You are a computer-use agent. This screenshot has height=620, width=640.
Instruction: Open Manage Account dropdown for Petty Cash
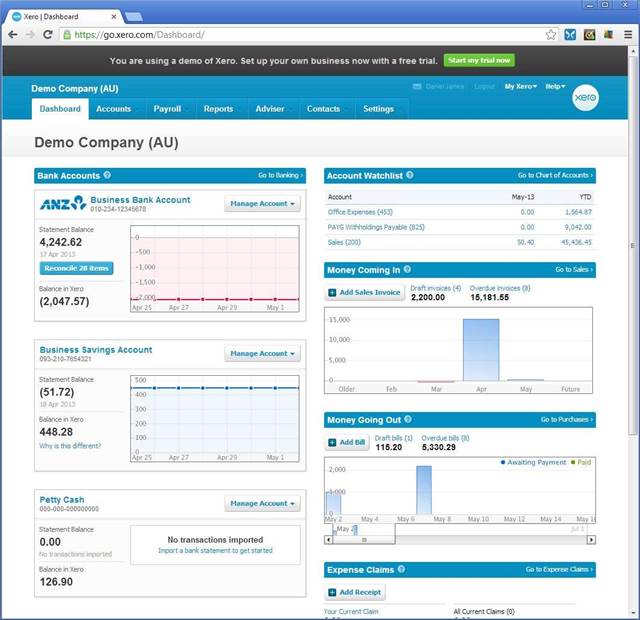[x=262, y=504]
